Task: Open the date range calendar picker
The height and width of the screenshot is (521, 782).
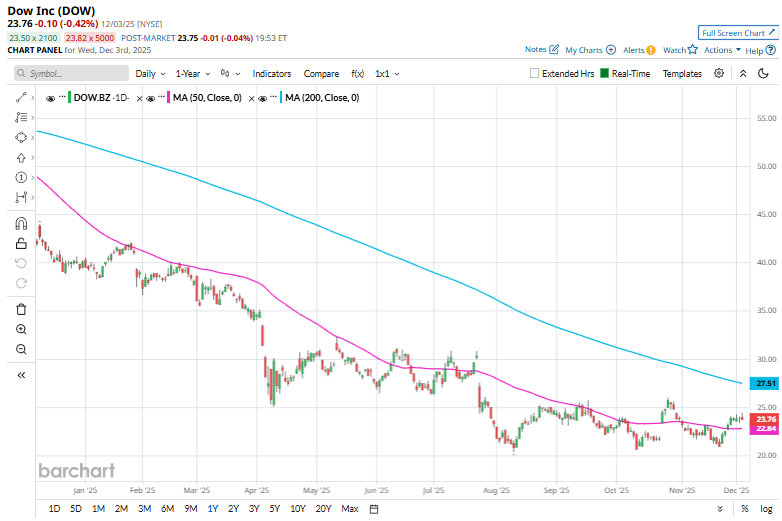Action: point(373,509)
